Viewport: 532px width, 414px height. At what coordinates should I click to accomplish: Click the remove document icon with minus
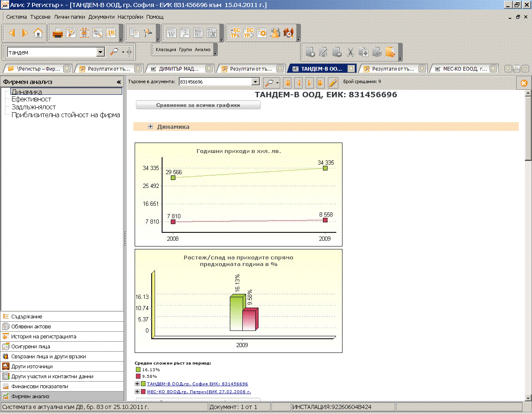click(x=337, y=52)
